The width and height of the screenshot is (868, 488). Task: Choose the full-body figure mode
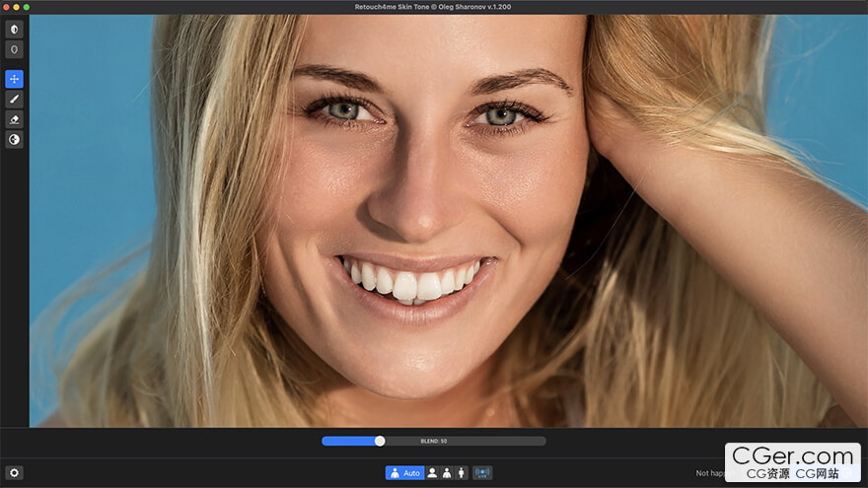tap(461, 473)
